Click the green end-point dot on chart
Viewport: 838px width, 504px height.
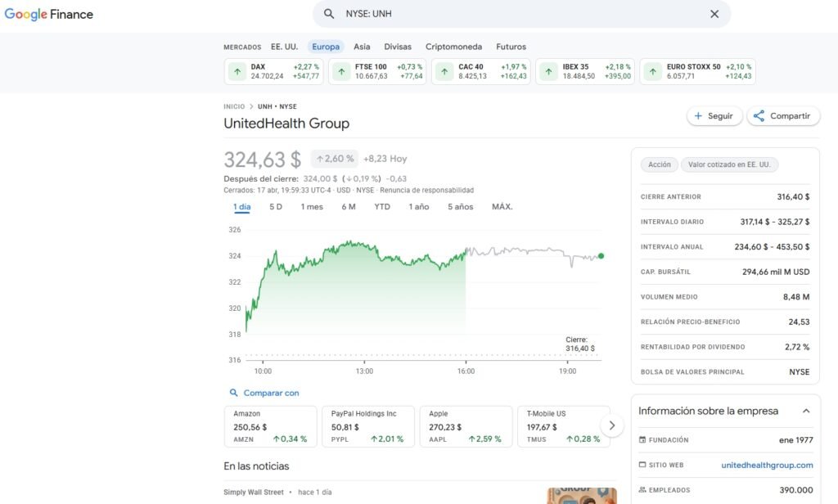tap(601, 256)
